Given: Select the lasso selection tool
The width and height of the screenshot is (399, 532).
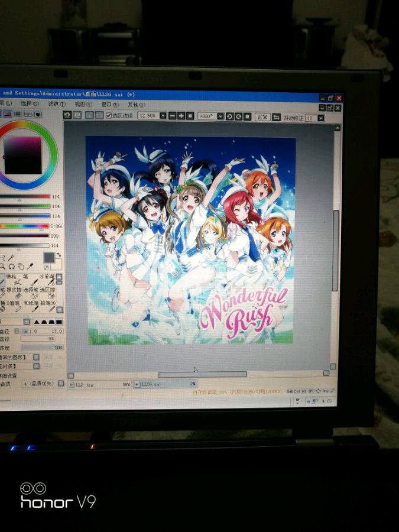Looking at the screenshot, I should coord(3,257).
